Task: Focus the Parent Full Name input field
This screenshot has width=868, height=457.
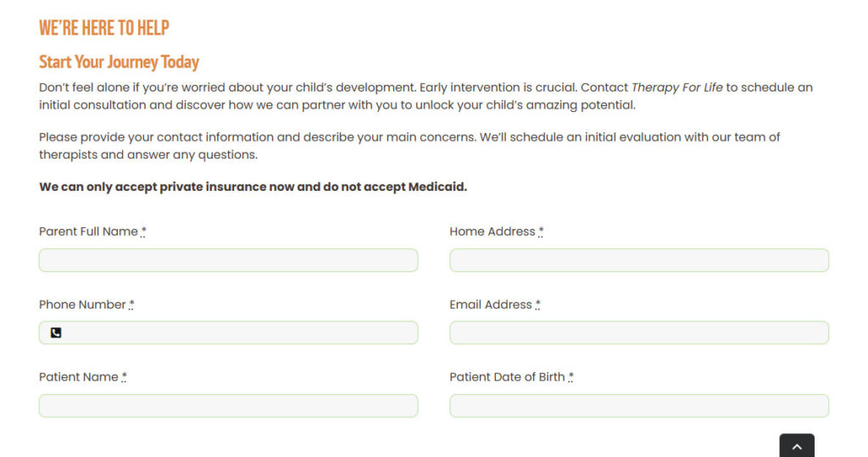Action: (228, 260)
